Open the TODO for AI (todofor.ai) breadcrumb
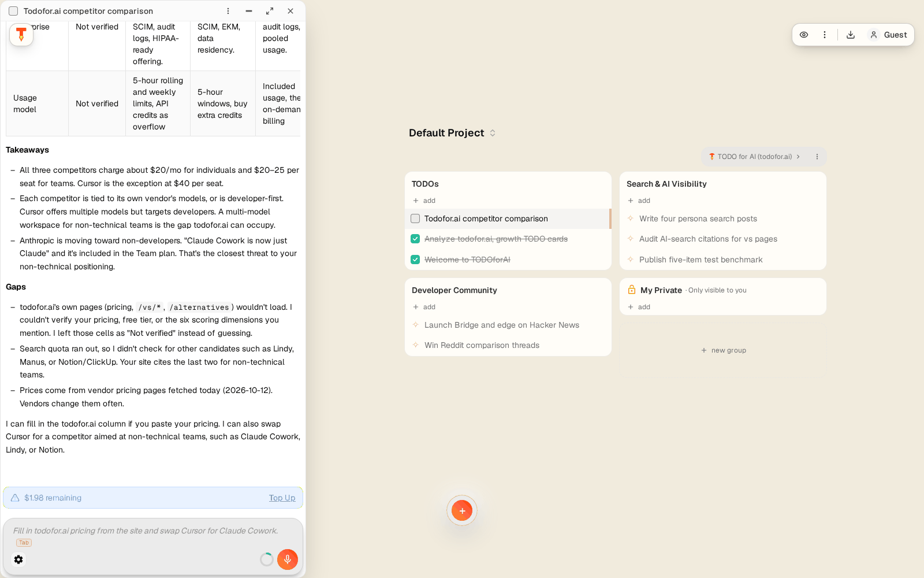The image size is (924, 578). click(x=754, y=157)
